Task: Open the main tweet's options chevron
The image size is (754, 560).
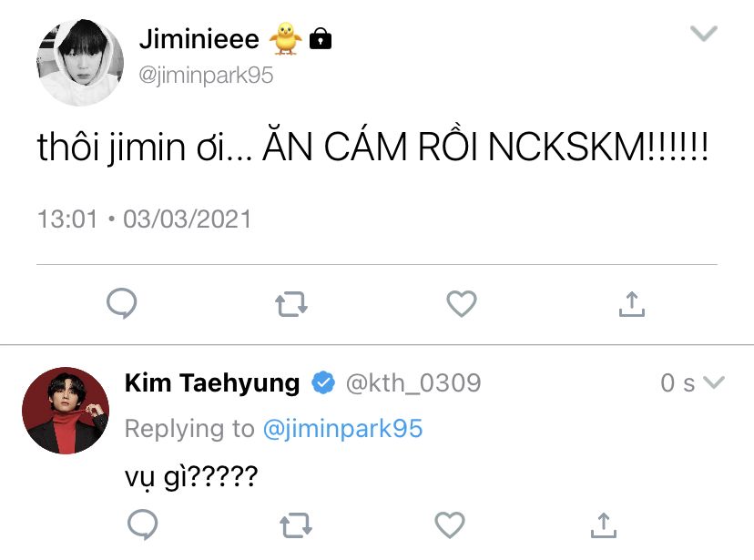Action: click(x=704, y=35)
